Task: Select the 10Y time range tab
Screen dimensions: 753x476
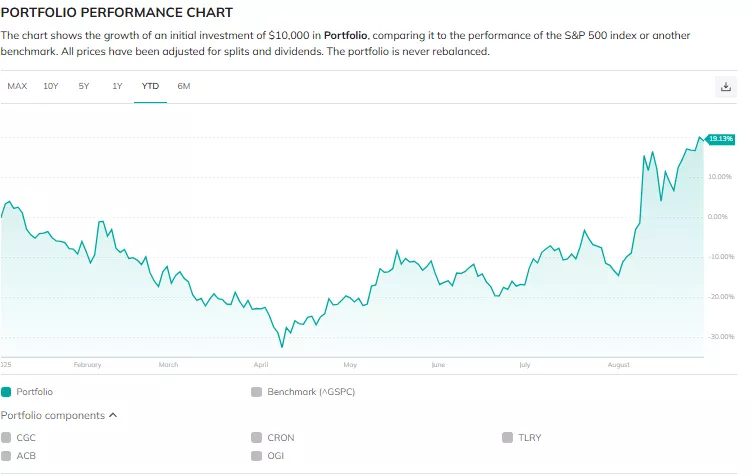Action: point(50,86)
